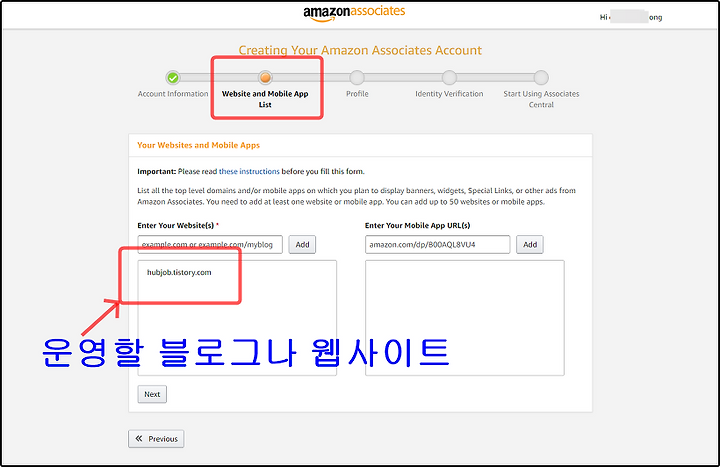Select the Profile step label
The width and height of the screenshot is (720, 467).
(x=357, y=94)
